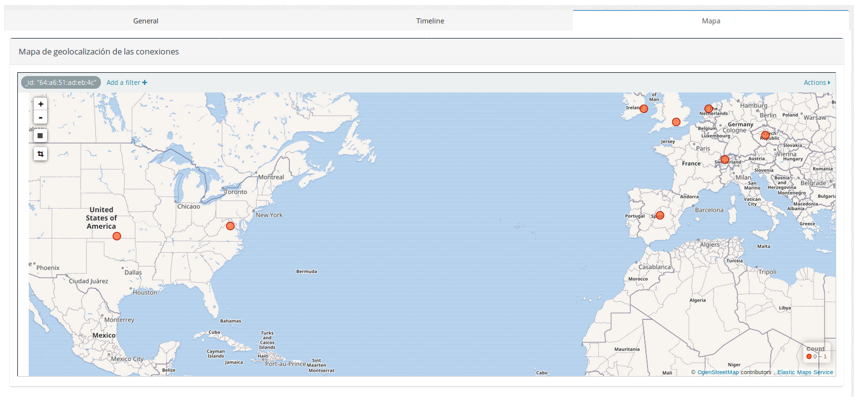The image size is (860, 402).
Task: Expand the Actions menu
Action: point(816,83)
